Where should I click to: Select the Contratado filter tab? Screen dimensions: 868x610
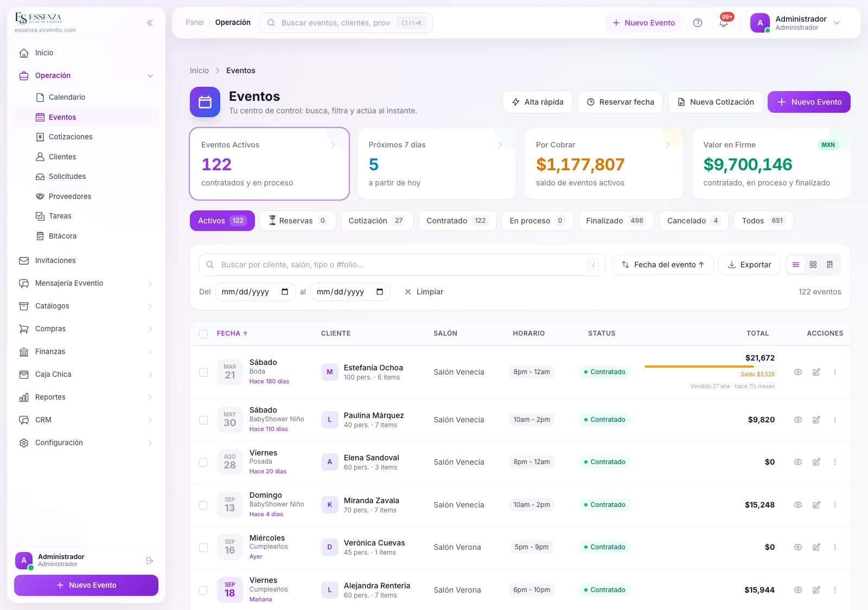coord(457,221)
